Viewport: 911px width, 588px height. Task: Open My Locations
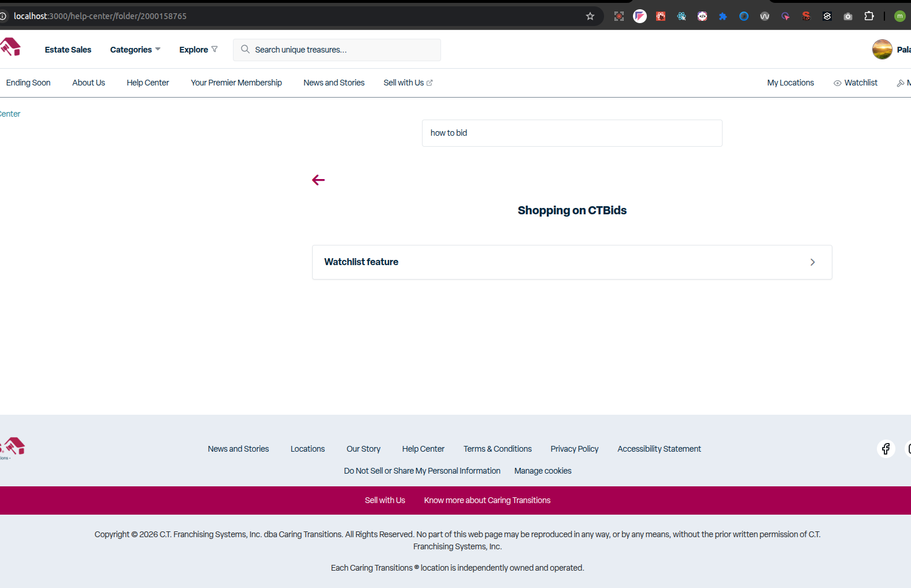coord(790,83)
